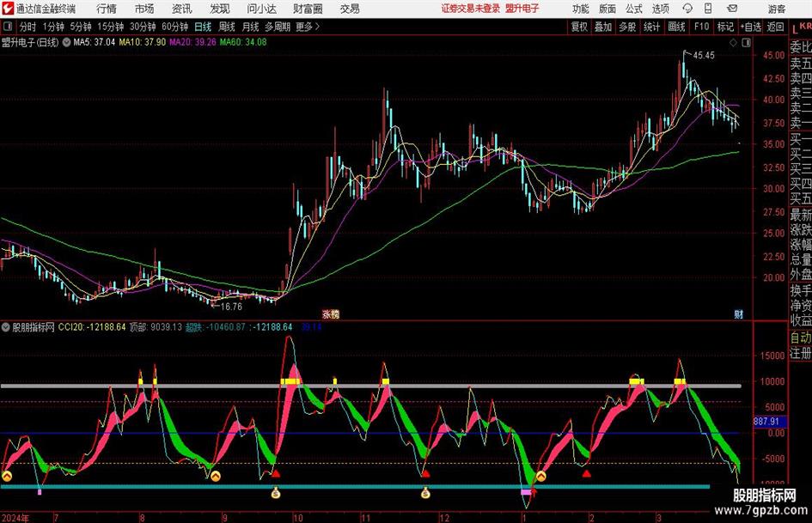This screenshot has width=812, height=523.
Task: Click the 自动 label in right panel
Action: click(x=801, y=338)
